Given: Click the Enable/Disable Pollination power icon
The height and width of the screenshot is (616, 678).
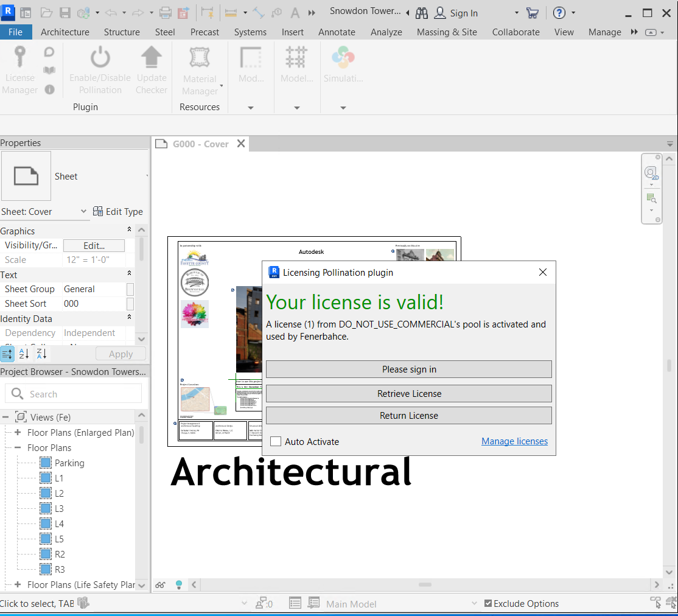Looking at the screenshot, I should [100, 57].
